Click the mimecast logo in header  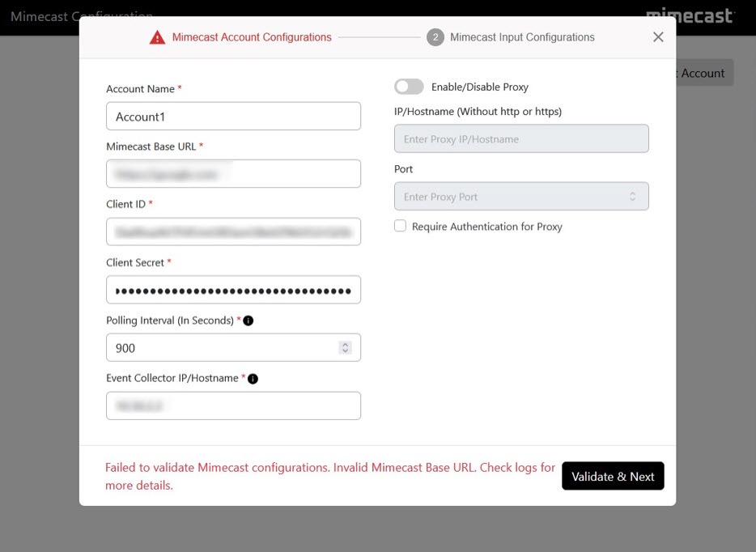690,15
